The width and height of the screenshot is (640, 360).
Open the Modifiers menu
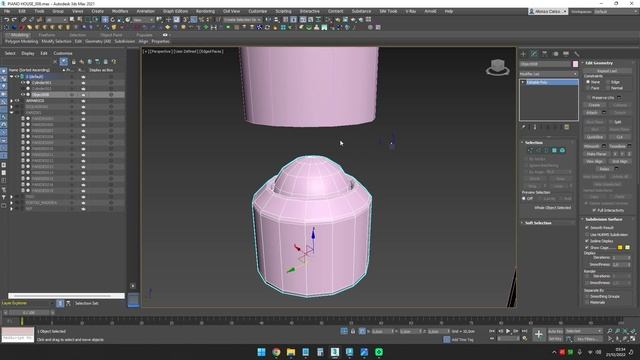point(120,11)
